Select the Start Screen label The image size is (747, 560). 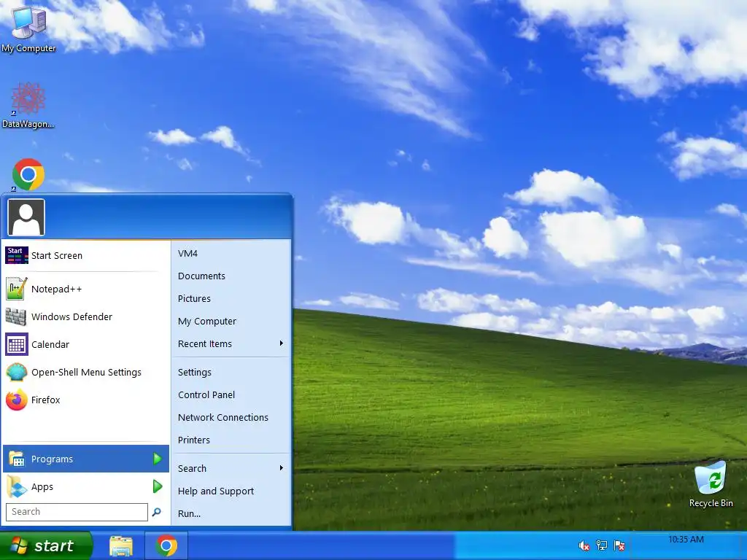[x=57, y=256]
